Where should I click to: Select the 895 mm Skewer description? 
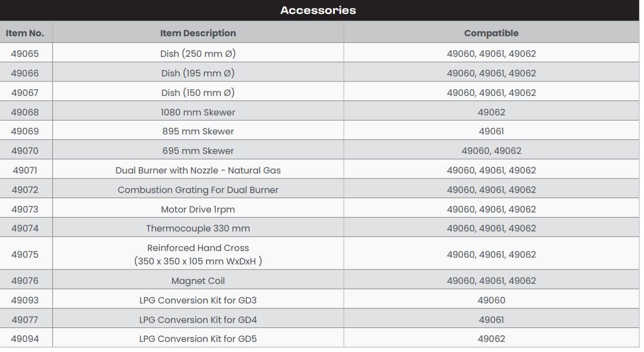[198, 131]
